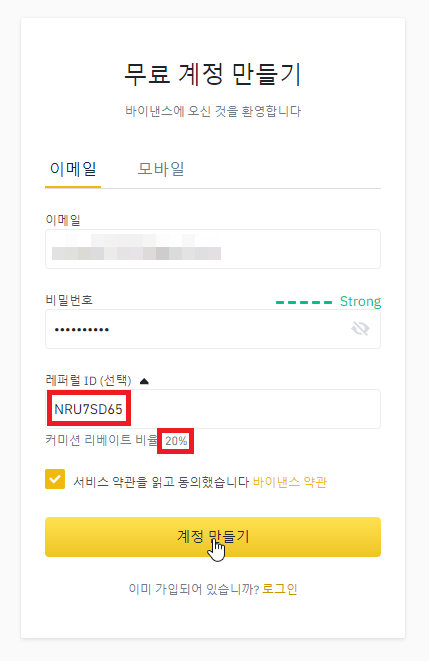Viewport: 429px width, 661px height.
Task: Open the 바이낸스 약관 link
Action: pos(290,482)
